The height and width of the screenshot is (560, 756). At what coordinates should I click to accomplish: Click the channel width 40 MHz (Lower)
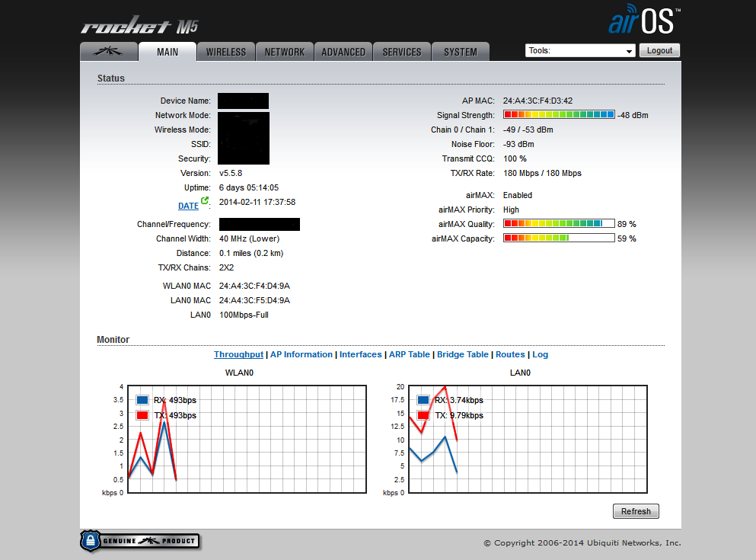(x=249, y=238)
